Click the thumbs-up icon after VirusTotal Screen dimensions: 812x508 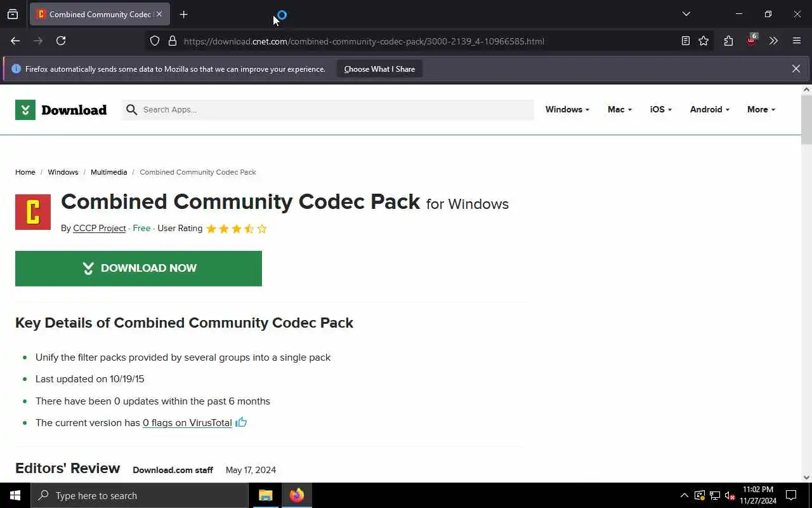coord(241,422)
